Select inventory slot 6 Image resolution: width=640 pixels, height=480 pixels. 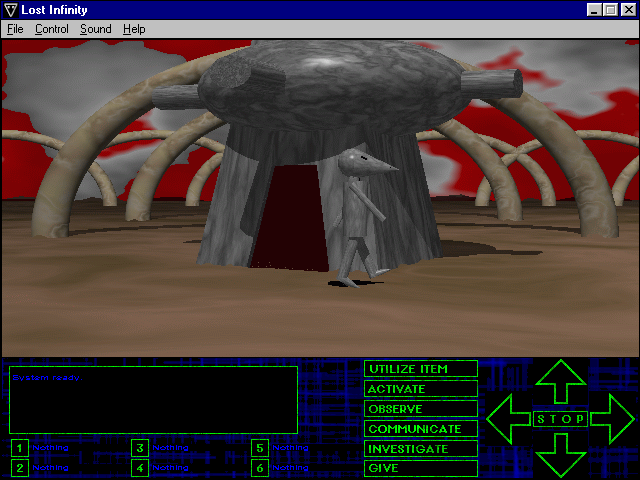[x=260, y=467]
